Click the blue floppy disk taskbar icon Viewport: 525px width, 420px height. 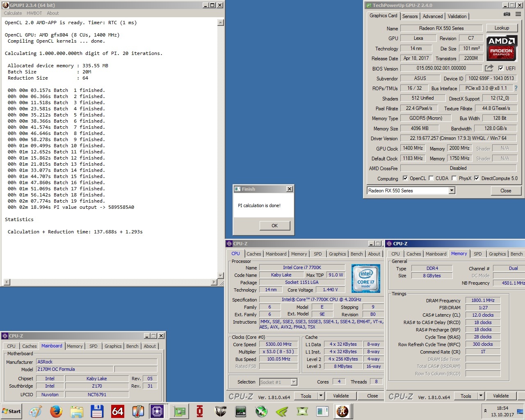coord(97,411)
